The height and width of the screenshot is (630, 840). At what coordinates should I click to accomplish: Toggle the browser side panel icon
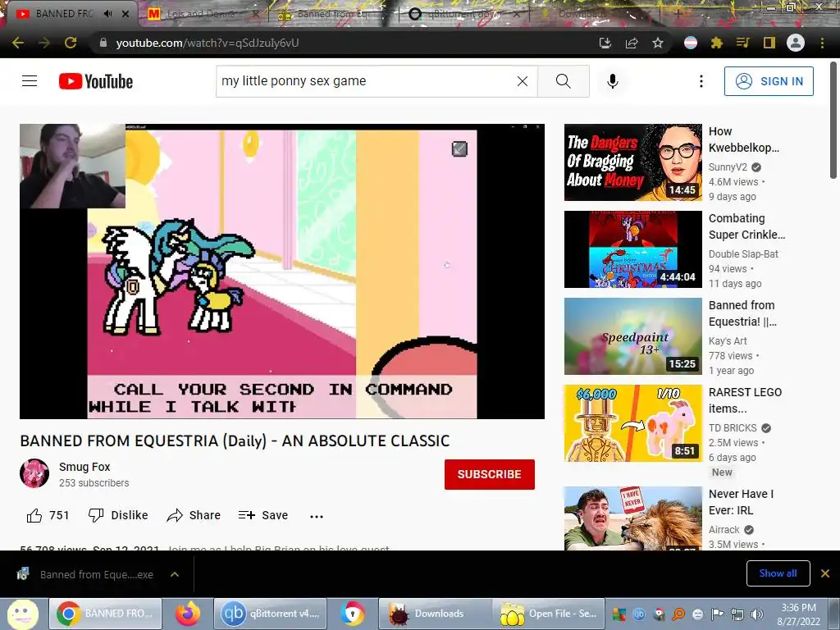point(769,43)
